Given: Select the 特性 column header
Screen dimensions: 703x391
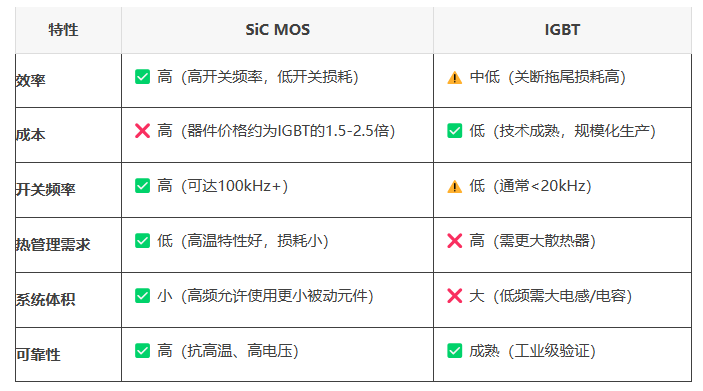Looking at the screenshot, I should [63, 30].
